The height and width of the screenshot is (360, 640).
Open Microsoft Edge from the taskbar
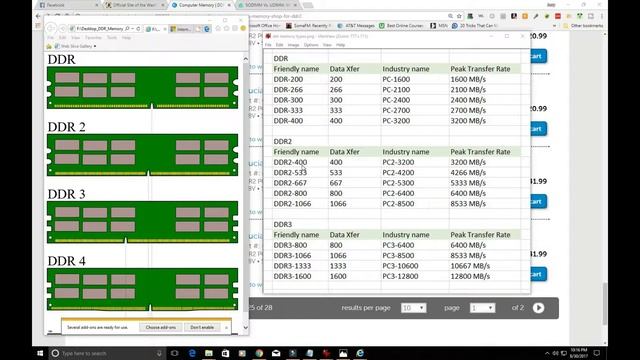[192, 353]
